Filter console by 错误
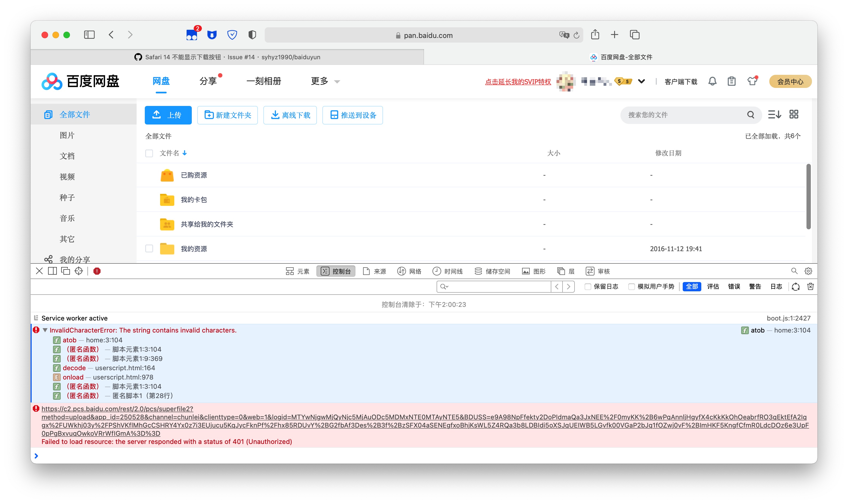The width and height of the screenshot is (848, 504). (x=734, y=286)
